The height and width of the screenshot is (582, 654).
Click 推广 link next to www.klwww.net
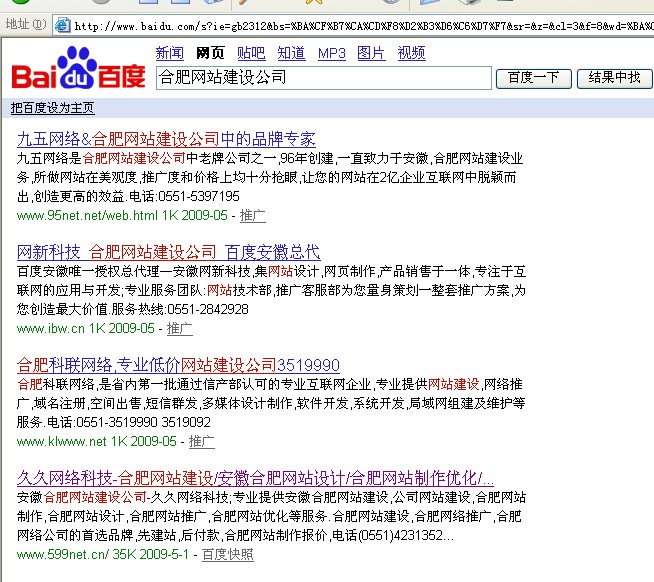tap(202, 441)
